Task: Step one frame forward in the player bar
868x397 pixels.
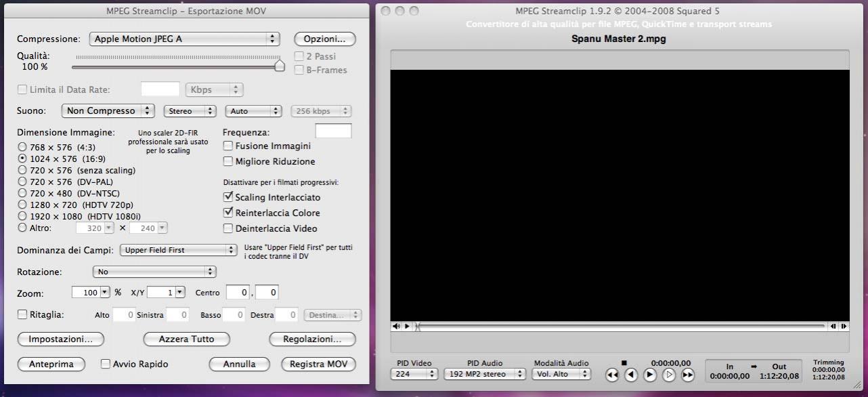Action: 844,326
